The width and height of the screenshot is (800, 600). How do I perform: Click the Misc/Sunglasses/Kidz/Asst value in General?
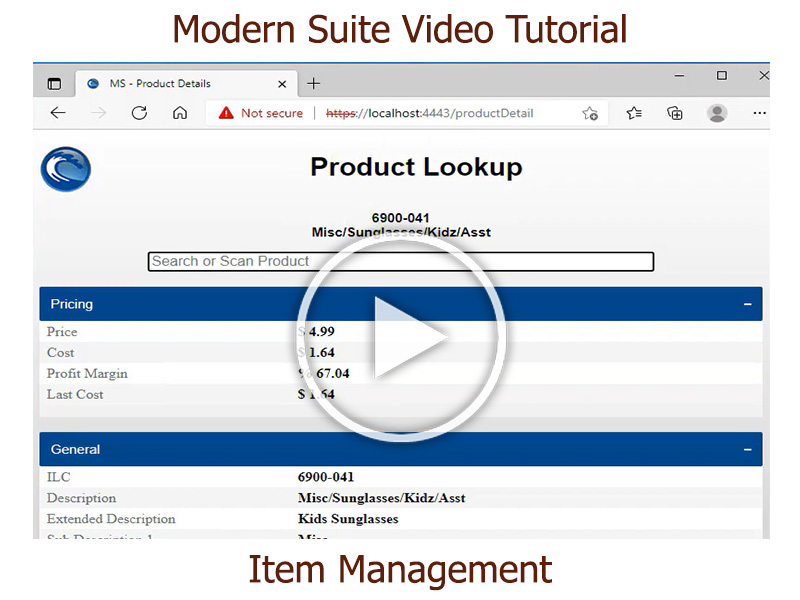[x=382, y=498]
